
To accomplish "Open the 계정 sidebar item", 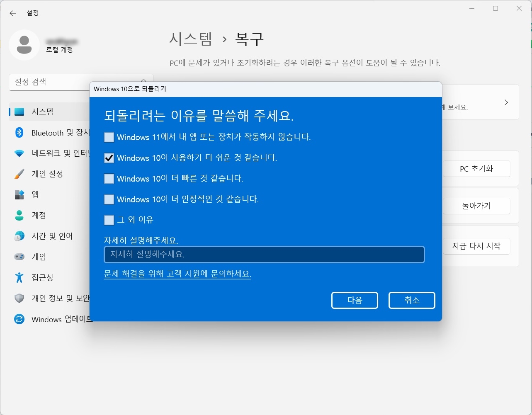I will [x=49, y=215].
